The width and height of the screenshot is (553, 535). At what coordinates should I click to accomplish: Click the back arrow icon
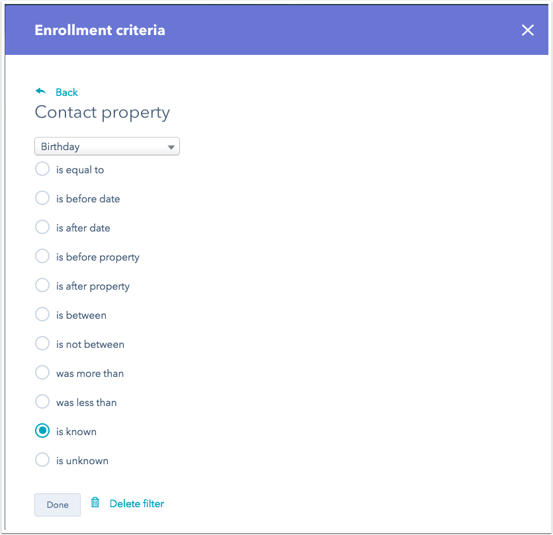tap(41, 91)
